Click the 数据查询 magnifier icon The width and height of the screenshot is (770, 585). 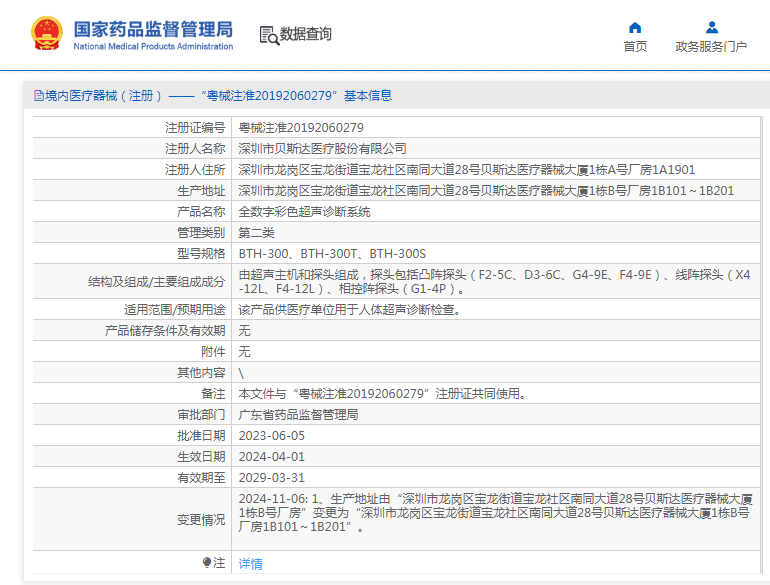coord(268,35)
